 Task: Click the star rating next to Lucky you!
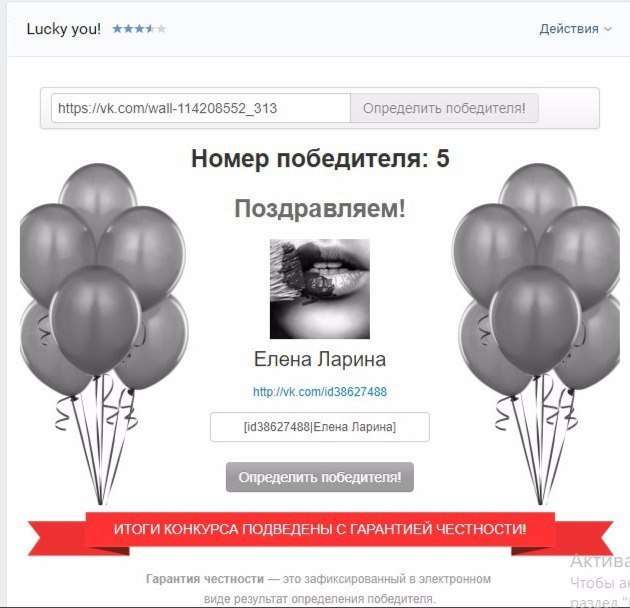point(139,29)
